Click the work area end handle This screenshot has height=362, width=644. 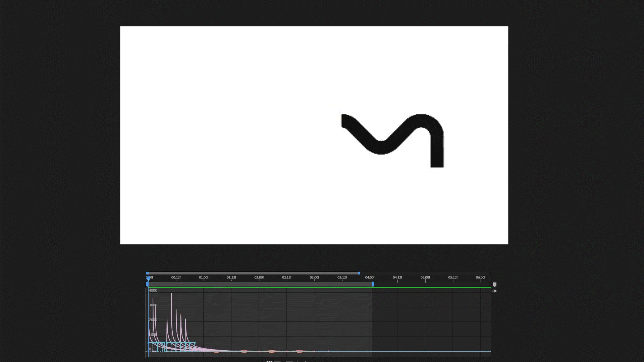coord(373,284)
